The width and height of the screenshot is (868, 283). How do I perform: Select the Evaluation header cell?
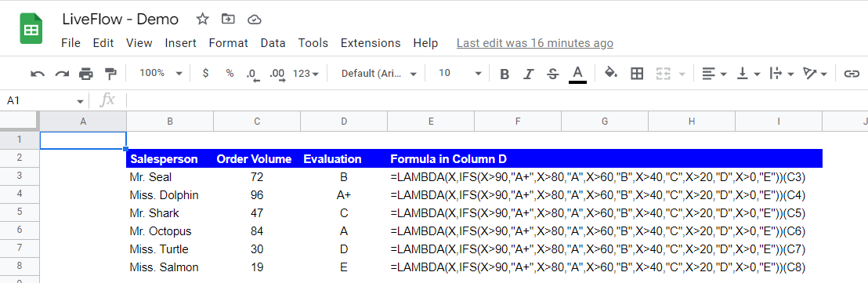344,159
